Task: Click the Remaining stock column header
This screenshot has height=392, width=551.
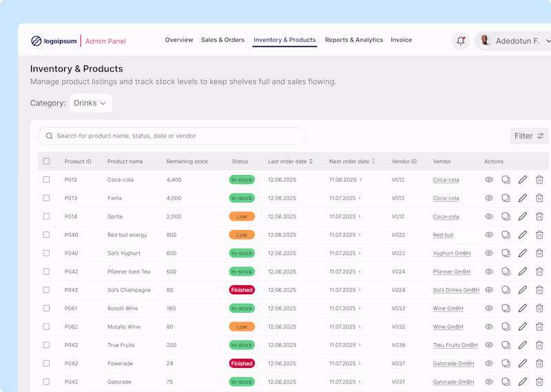Action: click(x=187, y=161)
